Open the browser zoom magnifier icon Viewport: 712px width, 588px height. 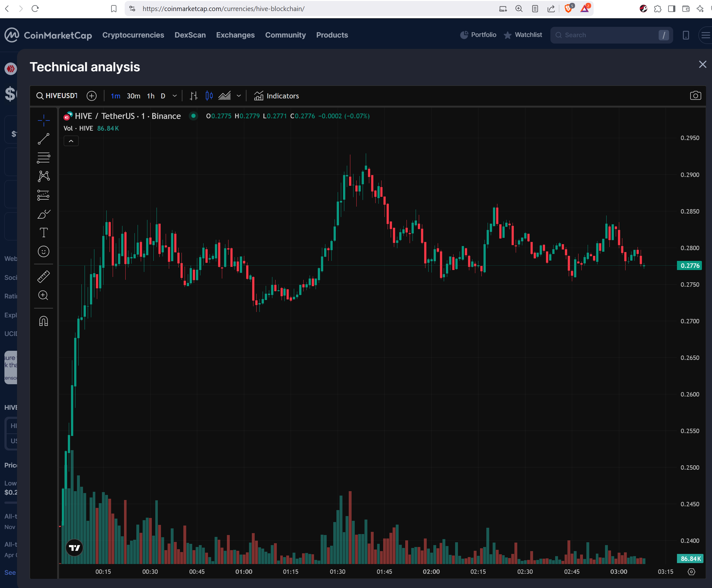[519, 9]
